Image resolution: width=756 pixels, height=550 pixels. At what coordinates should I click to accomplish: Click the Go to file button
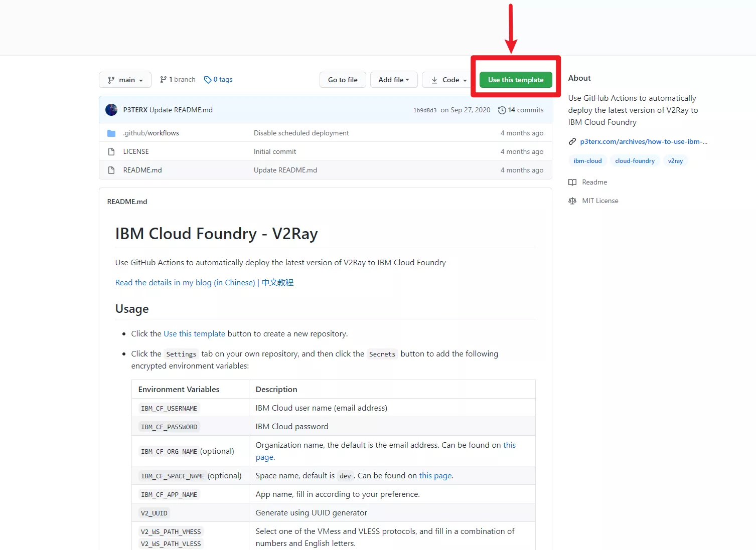[x=343, y=80]
